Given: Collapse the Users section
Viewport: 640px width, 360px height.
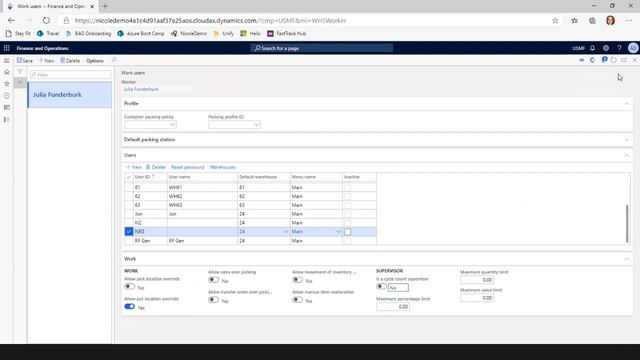Looking at the screenshot, I should tap(627, 155).
